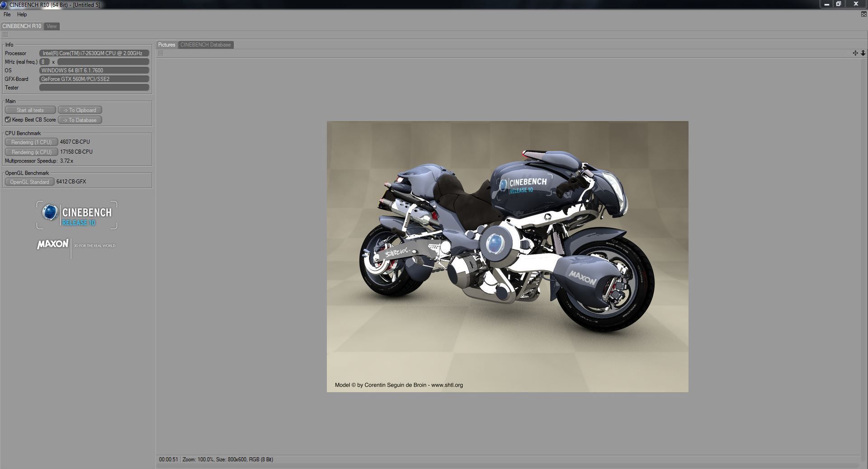Select the Pictures tab
The width and height of the screenshot is (868, 469).
[x=167, y=45]
